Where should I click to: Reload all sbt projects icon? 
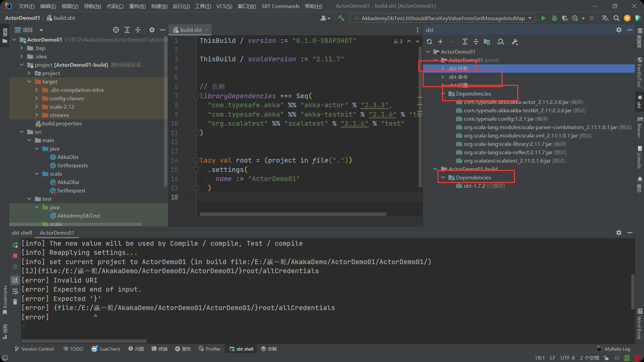(429, 42)
